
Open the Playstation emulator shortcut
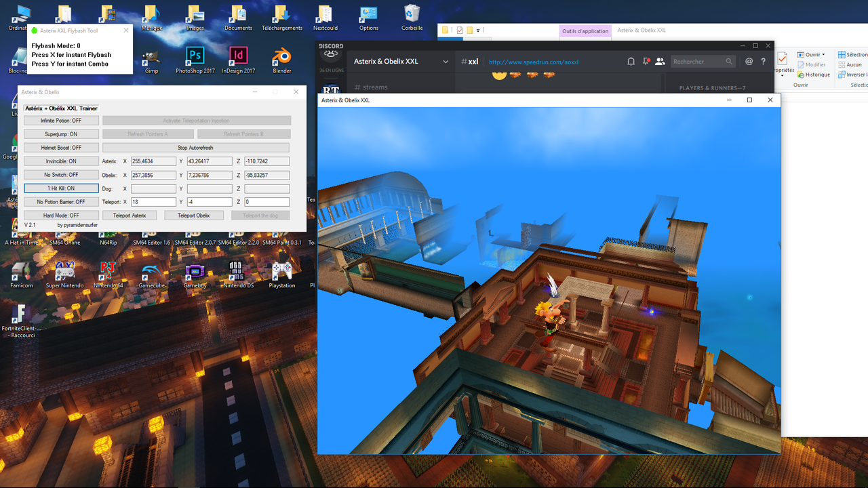281,275
